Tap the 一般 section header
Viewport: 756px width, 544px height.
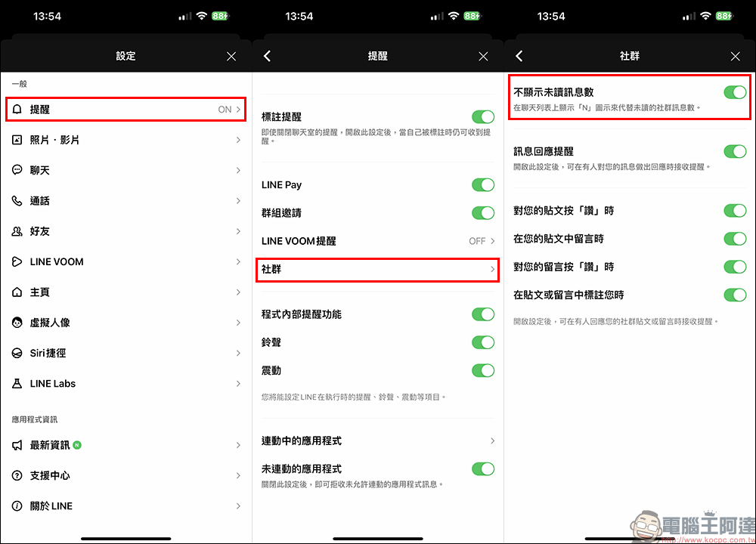coord(20,84)
